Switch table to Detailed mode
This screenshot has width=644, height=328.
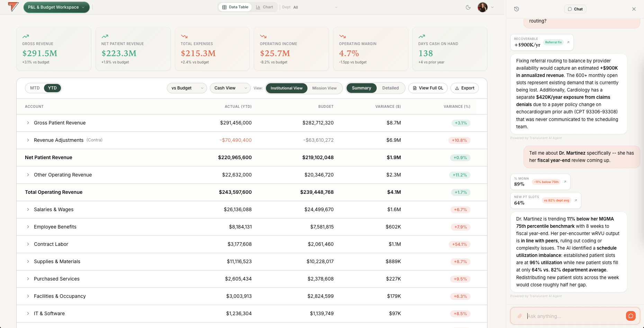click(391, 88)
